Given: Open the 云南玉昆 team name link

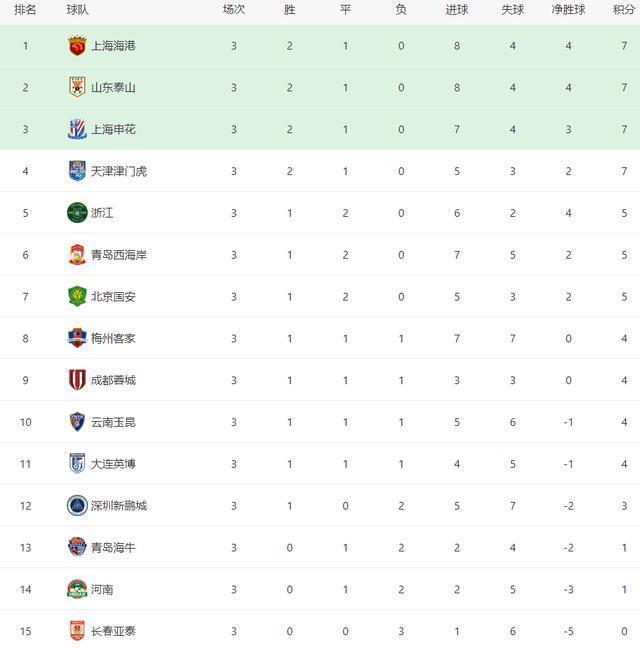Looking at the screenshot, I should [x=113, y=422].
